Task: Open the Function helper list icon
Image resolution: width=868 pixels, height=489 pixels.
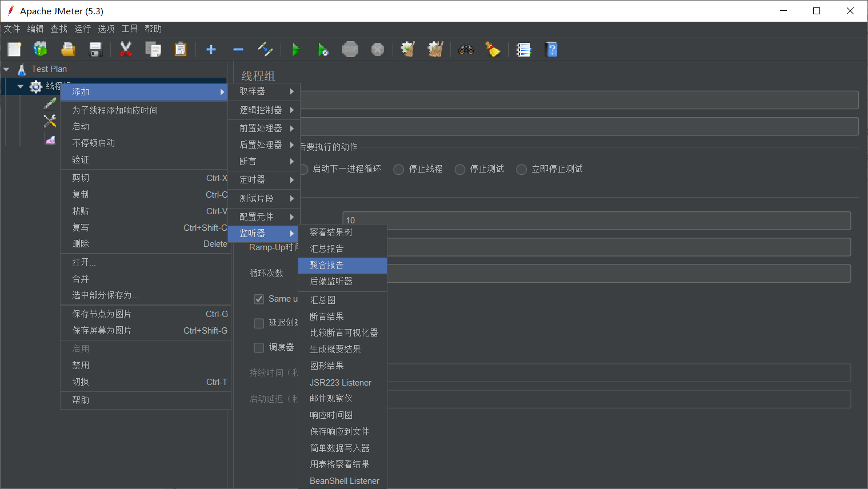Action: [523, 50]
